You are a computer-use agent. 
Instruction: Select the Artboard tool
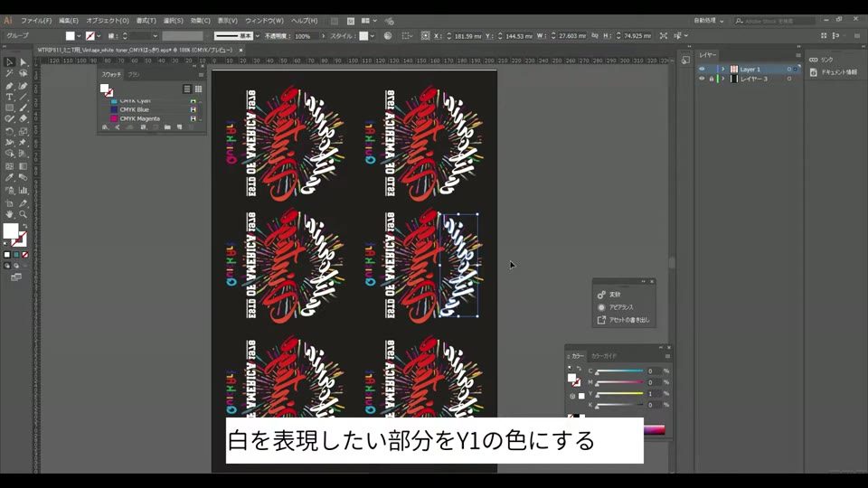(x=9, y=203)
